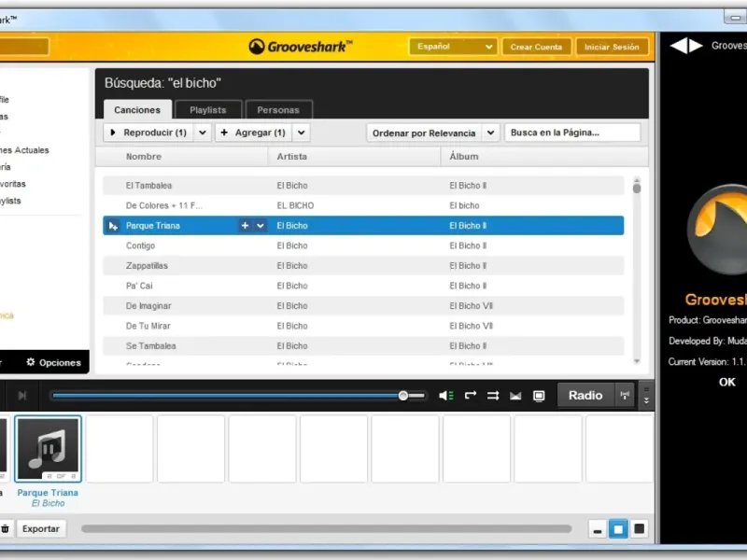Click Iniciar Sesión button
747x560 pixels.
[x=612, y=47]
